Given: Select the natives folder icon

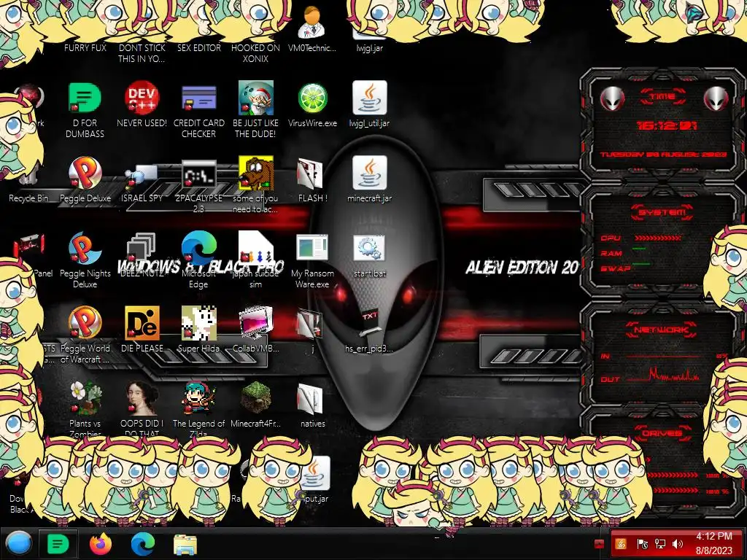Looking at the screenshot, I should 312,405.
